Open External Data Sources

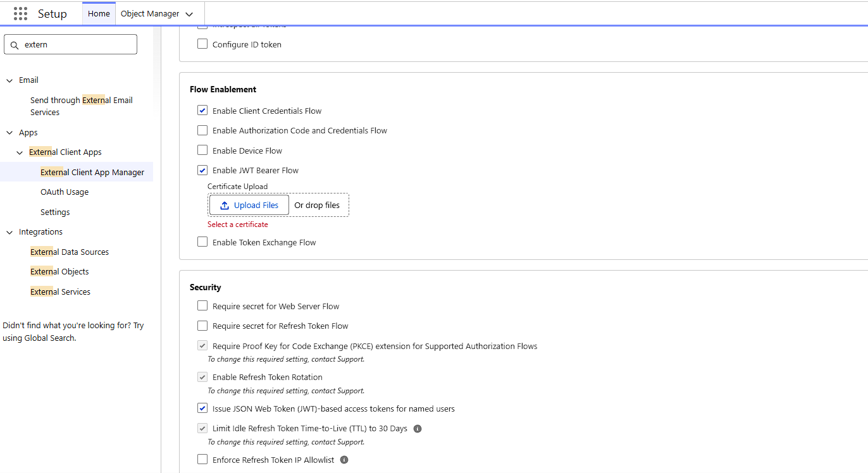pos(70,252)
